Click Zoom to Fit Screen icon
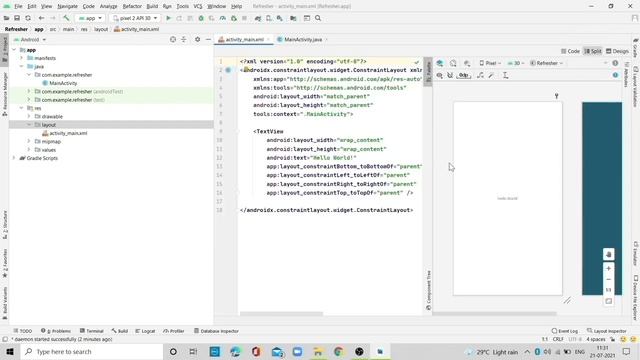This screenshot has width=640, height=360. pos(609,301)
